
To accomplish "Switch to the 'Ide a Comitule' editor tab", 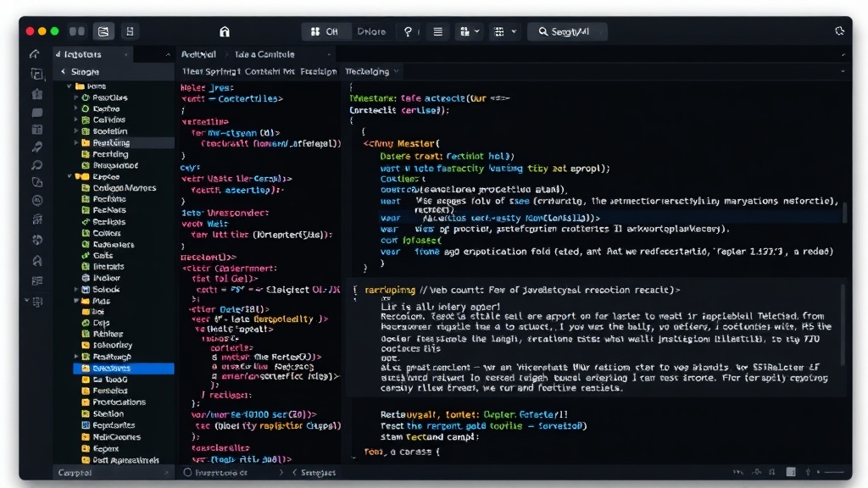I will (x=264, y=54).
